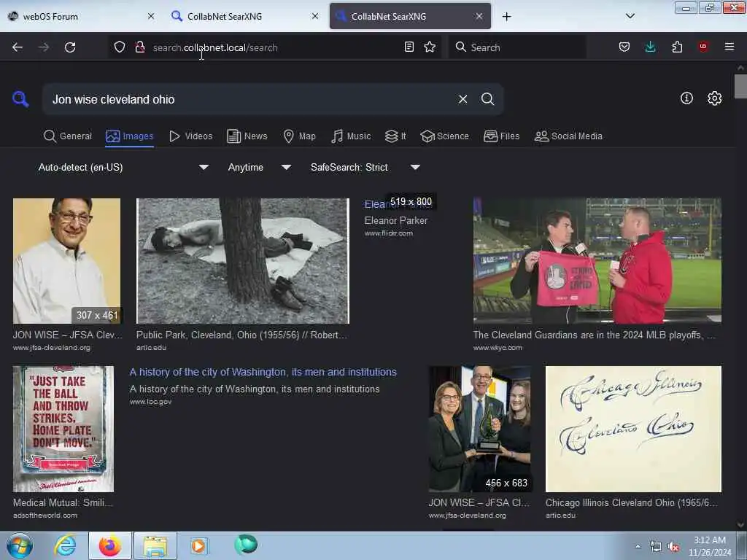Select the Map search category
The image size is (747, 560).
pyautogui.click(x=299, y=136)
